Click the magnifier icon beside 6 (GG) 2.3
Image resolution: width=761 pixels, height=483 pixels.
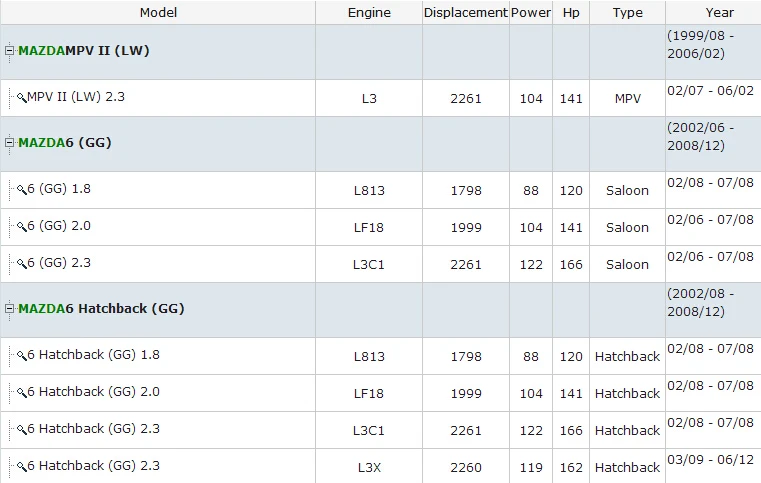point(22,263)
